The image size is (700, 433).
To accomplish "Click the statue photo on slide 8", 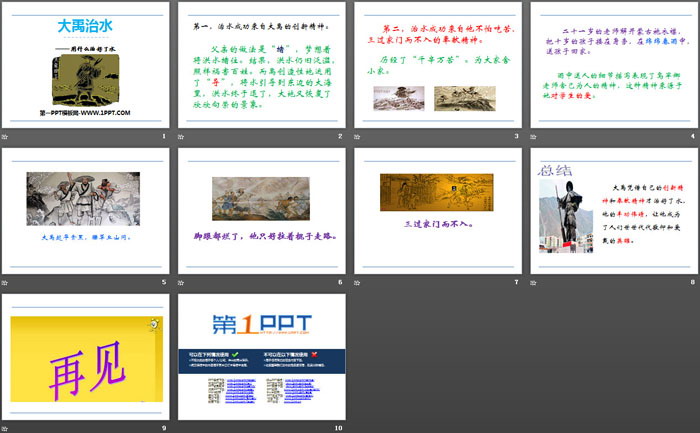I will pos(566,216).
